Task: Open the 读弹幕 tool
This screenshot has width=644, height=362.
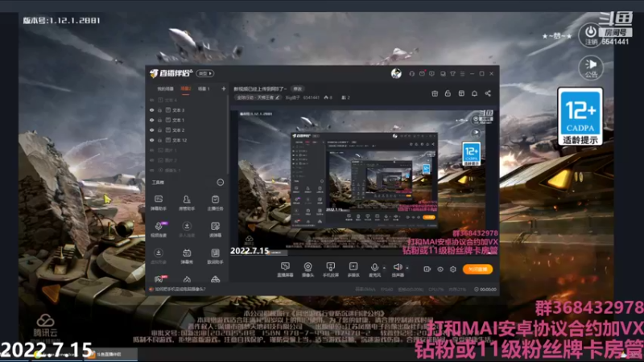Action: tap(215, 229)
